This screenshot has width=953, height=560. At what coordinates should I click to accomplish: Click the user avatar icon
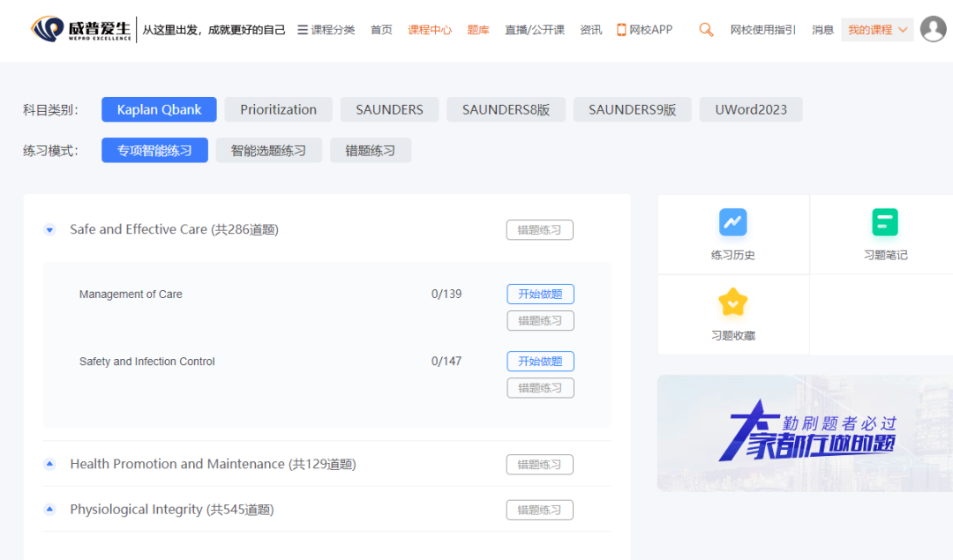coord(933,29)
